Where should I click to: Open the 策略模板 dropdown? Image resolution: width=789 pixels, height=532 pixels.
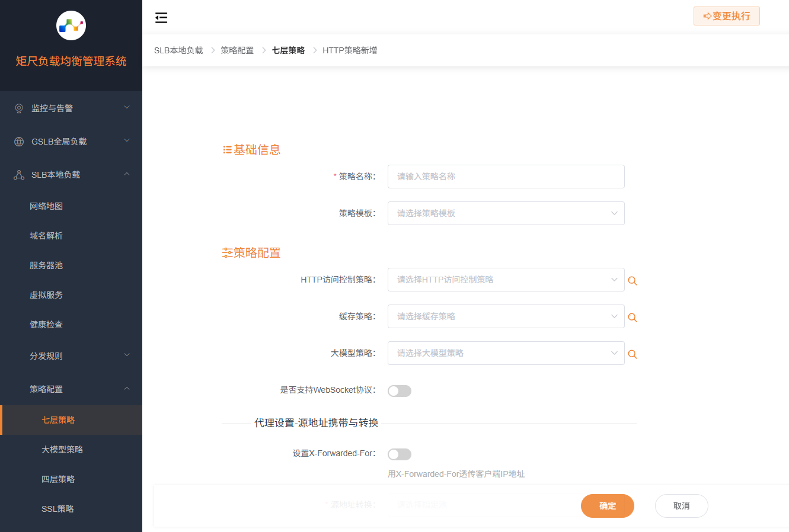coord(506,213)
